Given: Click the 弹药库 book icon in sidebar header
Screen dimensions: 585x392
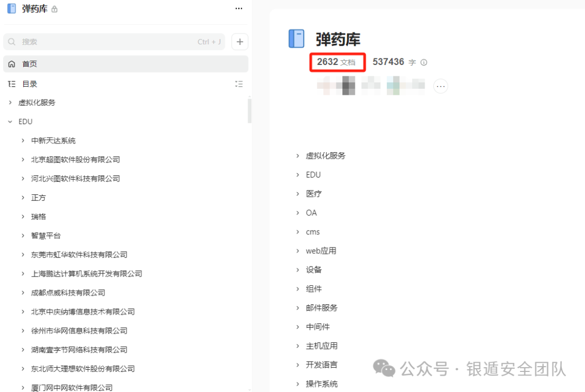Looking at the screenshot, I should (x=12, y=9).
